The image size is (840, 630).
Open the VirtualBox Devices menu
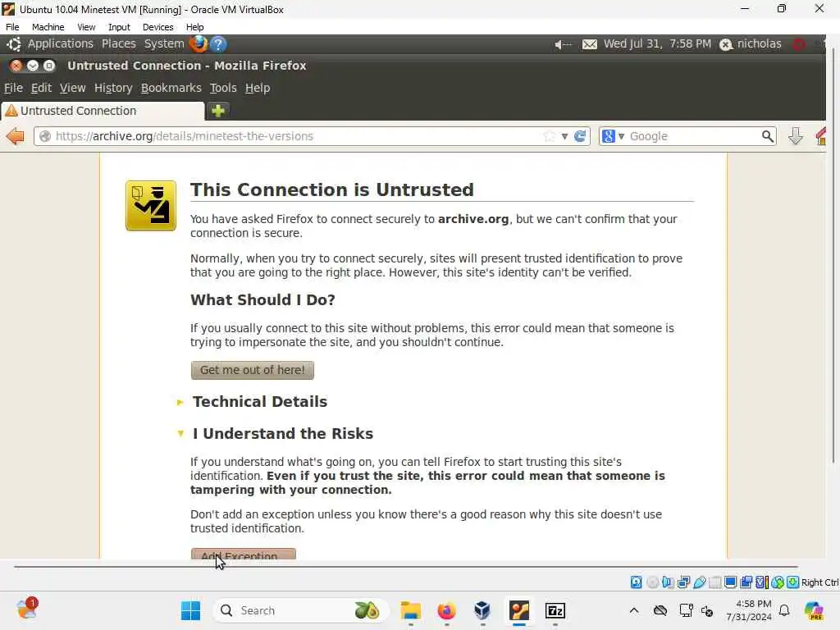point(157,27)
